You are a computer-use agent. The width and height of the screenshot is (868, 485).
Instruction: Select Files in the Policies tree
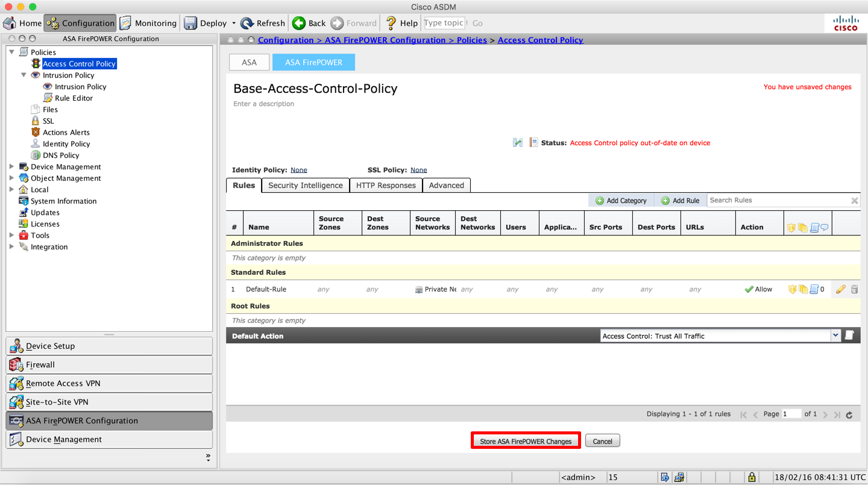tap(50, 109)
